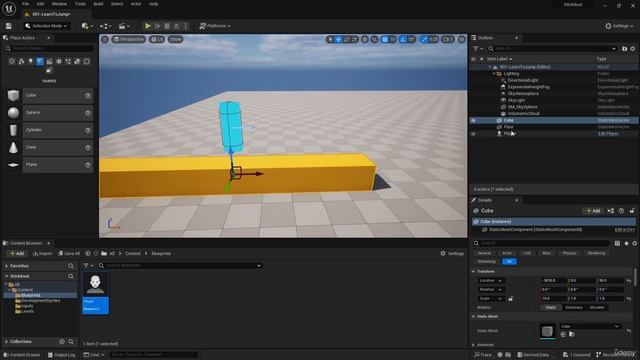Click the Plane shape in Place Actors
The width and height of the screenshot is (640, 360).
pyautogui.click(x=49, y=165)
